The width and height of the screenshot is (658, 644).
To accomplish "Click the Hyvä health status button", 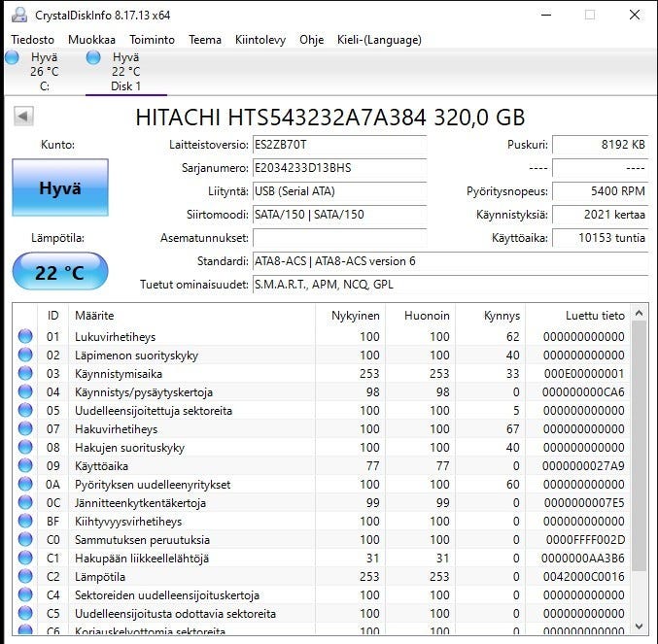I will 59,188.
